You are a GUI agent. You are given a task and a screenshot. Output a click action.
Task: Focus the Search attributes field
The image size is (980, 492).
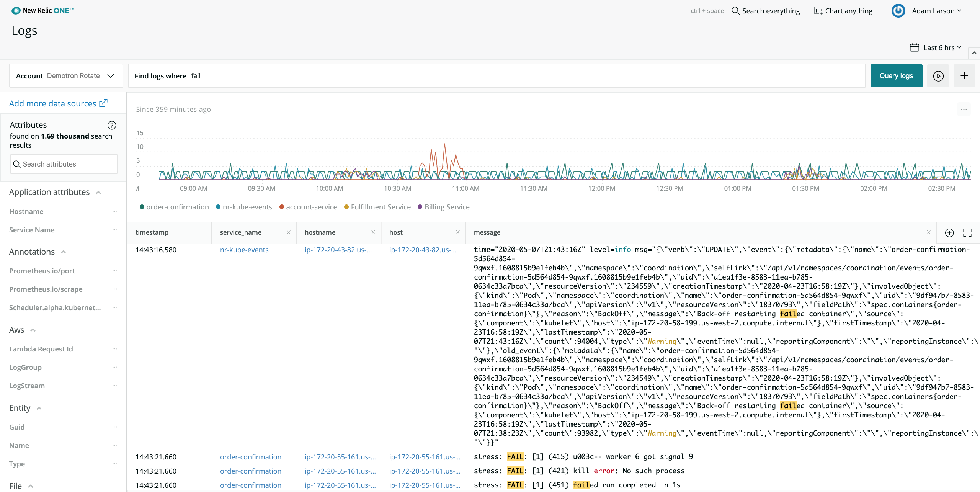tap(64, 164)
